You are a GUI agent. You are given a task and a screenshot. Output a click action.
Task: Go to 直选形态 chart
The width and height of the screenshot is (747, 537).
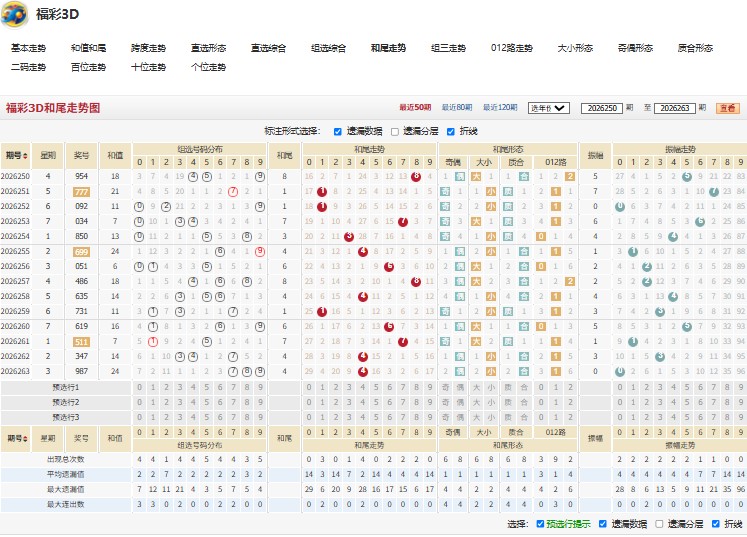[x=209, y=48]
